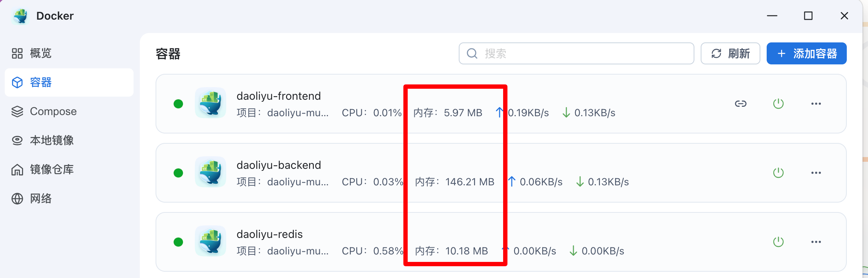Toggle power for daoliyu-backend container
Image resolution: width=868 pixels, height=278 pixels.
click(778, 173)
